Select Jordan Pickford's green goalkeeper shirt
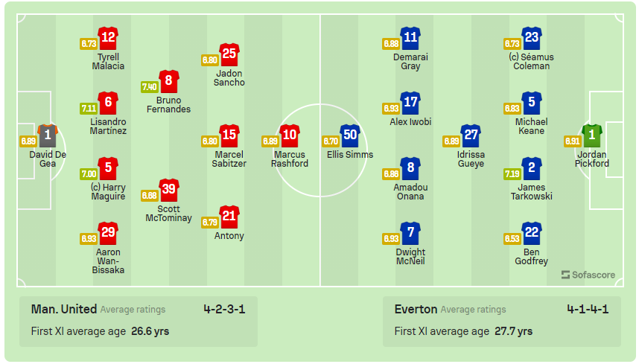639x364 pixels. 591,135
